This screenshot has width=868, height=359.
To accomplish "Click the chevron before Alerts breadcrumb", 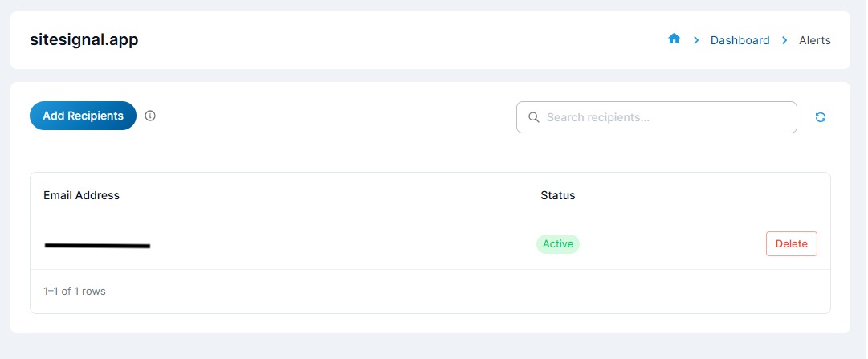I will 784,40.
